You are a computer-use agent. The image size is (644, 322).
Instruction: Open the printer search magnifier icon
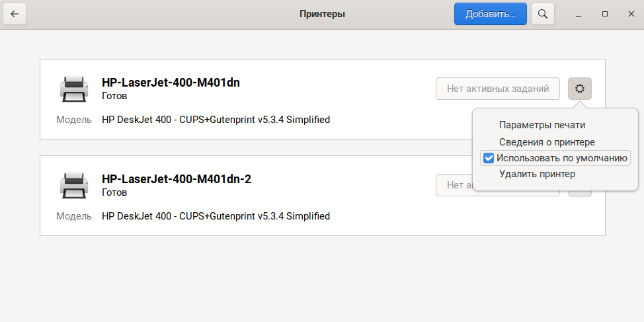(543, 14)
